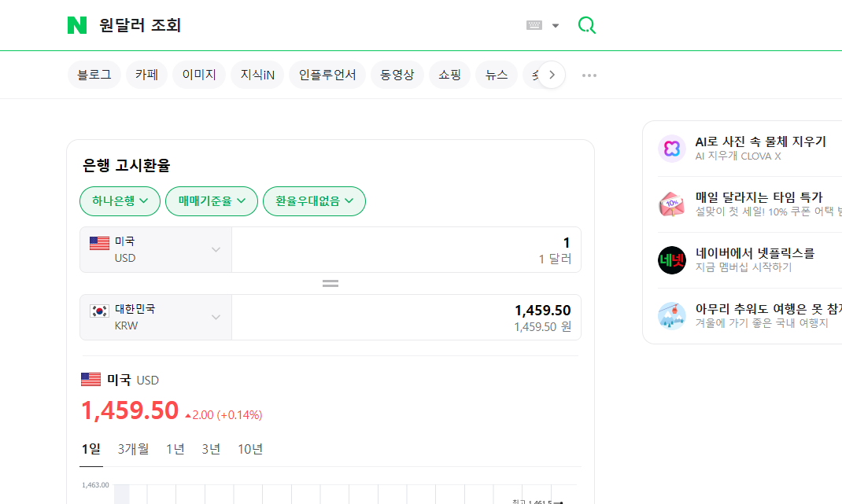Screen dimensions: 842x504
Task: Open the keyboard input method dropdown
Action: tap(541, 24)
